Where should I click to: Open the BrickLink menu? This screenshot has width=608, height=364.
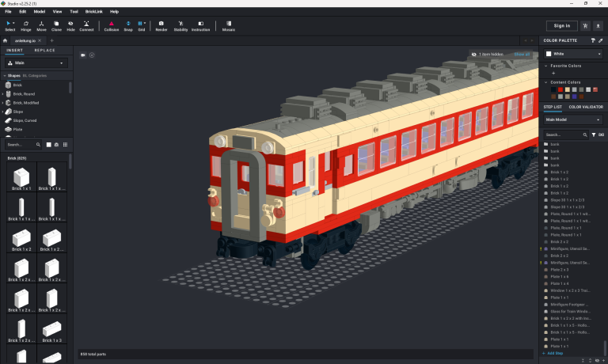93,12
